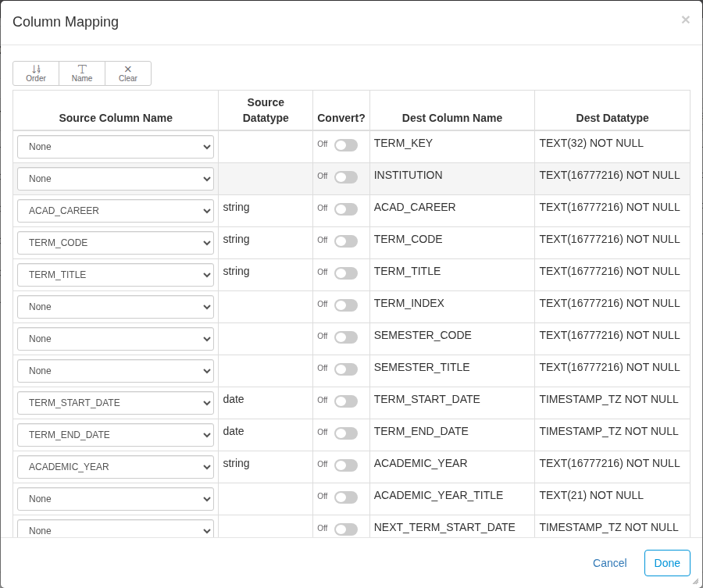Click the Column Mapping dialog title
The image size is (703, 588).
[x=66, y=22]
